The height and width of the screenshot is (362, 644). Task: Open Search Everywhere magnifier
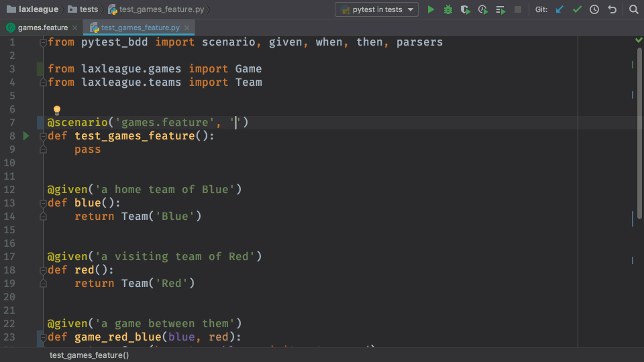coord(633,9)
